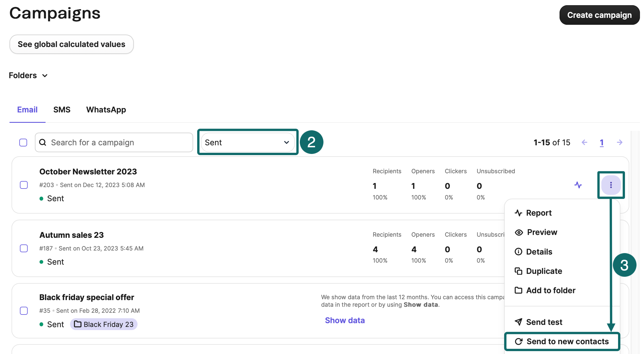644x354 pixels.
Task: Switch to the SMS tab
Action: point(62,110)
